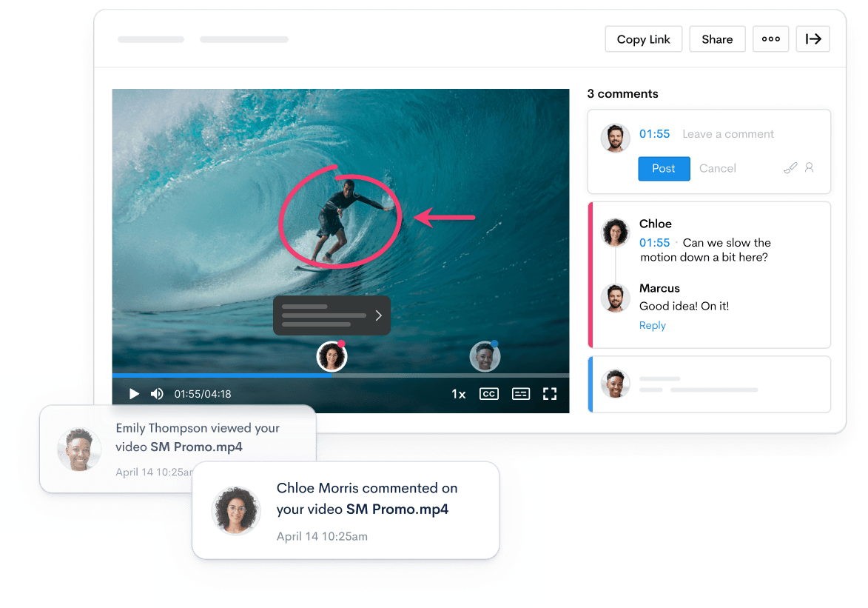Toggle closed captions with the CC icon
The image size is (868, 608).
pyautogui.click(x=488, y=394)
